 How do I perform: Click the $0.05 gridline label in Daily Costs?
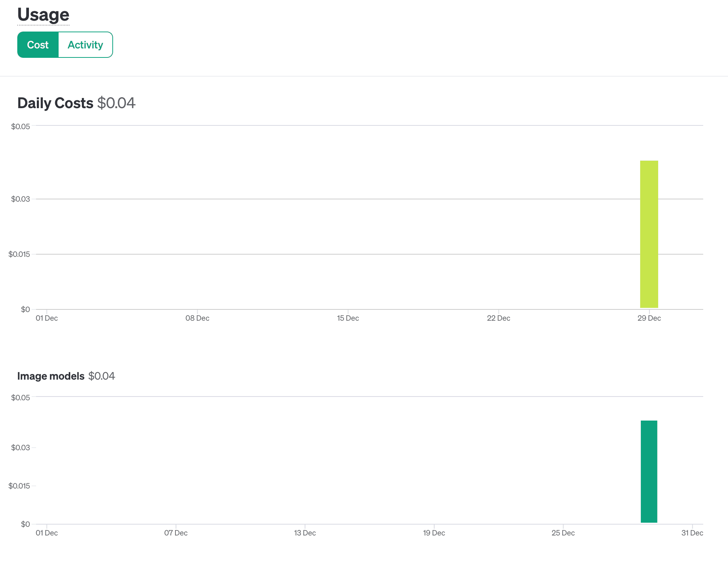20,127
